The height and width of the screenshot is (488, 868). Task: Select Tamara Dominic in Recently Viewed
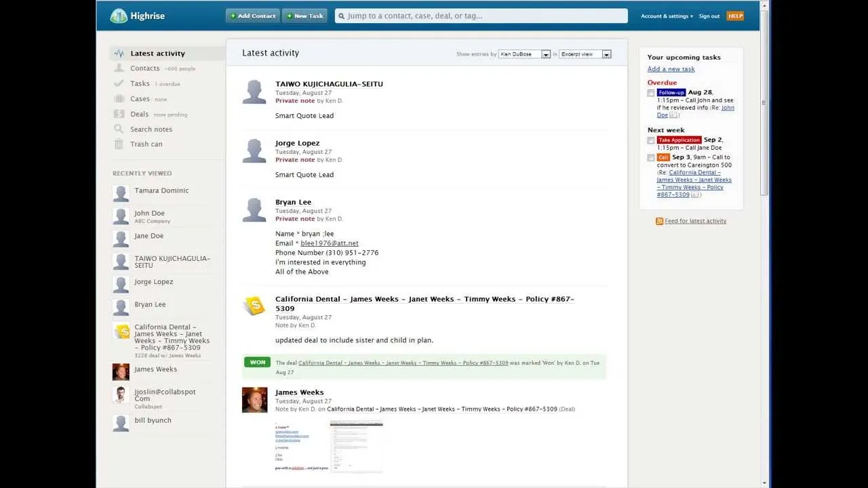161,190
